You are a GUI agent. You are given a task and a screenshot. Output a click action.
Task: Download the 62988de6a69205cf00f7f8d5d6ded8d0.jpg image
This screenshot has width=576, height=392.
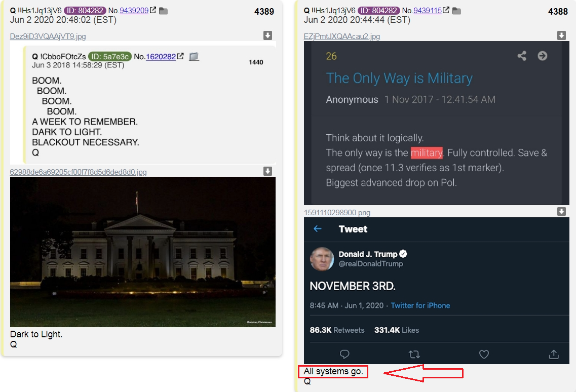[x=268, y=171]
